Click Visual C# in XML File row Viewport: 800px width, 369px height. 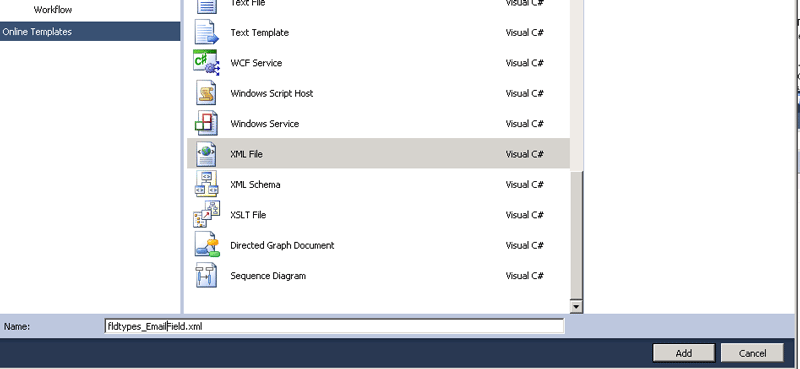tap(524, 154)
